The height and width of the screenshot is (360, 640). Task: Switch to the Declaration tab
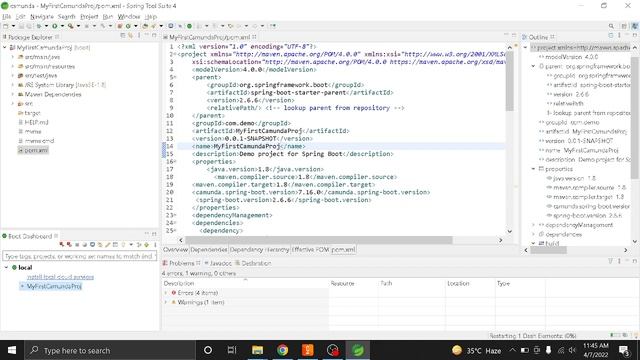253,263
